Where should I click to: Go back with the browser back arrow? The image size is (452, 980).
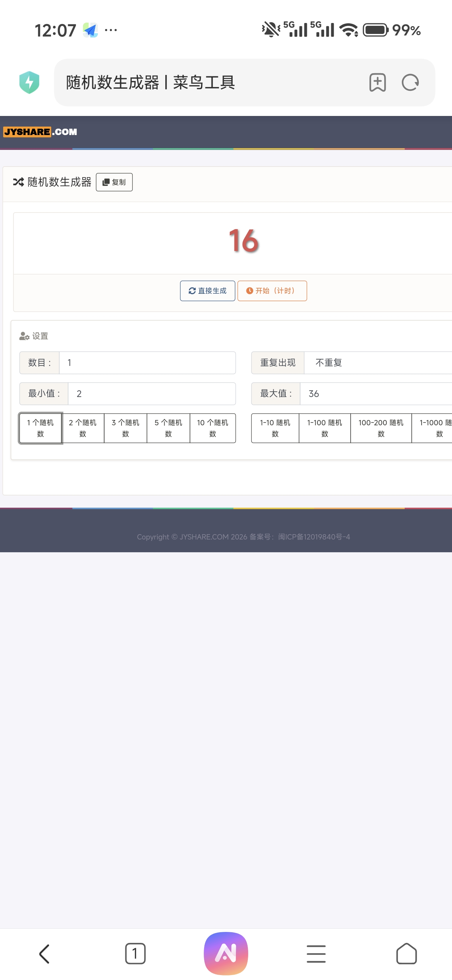[x=44, y=953]
